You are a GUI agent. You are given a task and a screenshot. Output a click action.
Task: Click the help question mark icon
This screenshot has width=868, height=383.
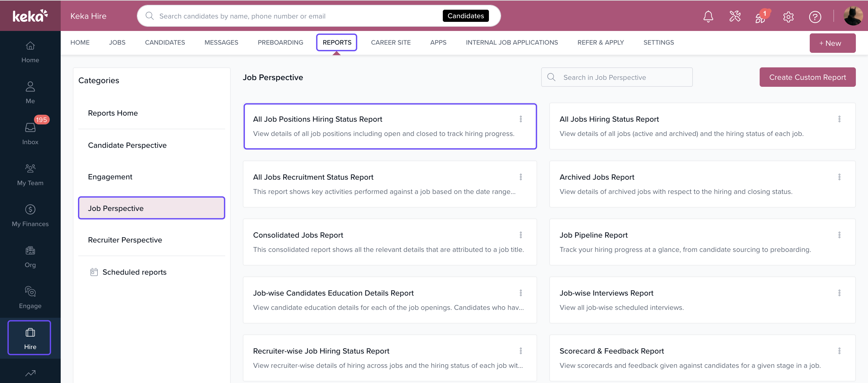pyautogui.click(x=814, y=17)
